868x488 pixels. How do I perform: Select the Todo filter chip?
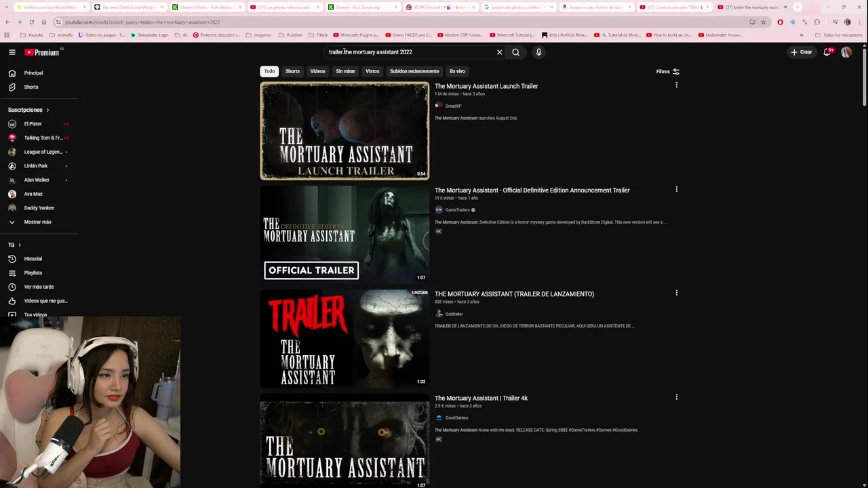(269, 71)
